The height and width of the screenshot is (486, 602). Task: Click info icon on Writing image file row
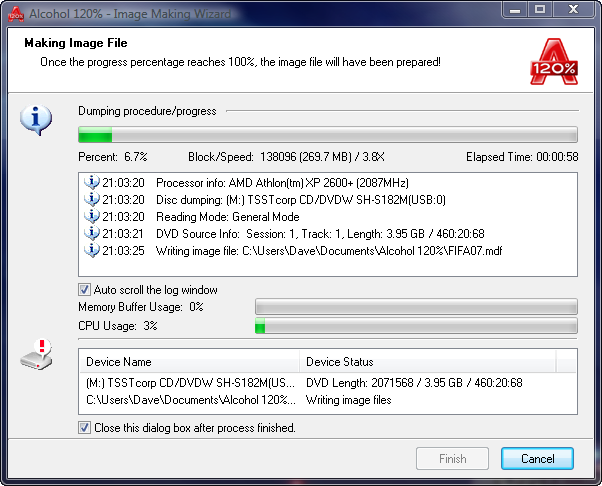[x=91, y=250]
